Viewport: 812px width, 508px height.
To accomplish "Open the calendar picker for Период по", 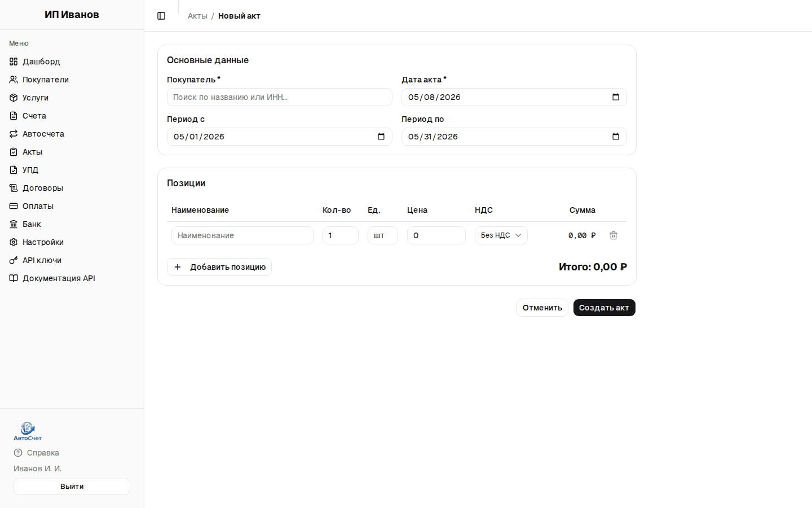I will point(616,137).
